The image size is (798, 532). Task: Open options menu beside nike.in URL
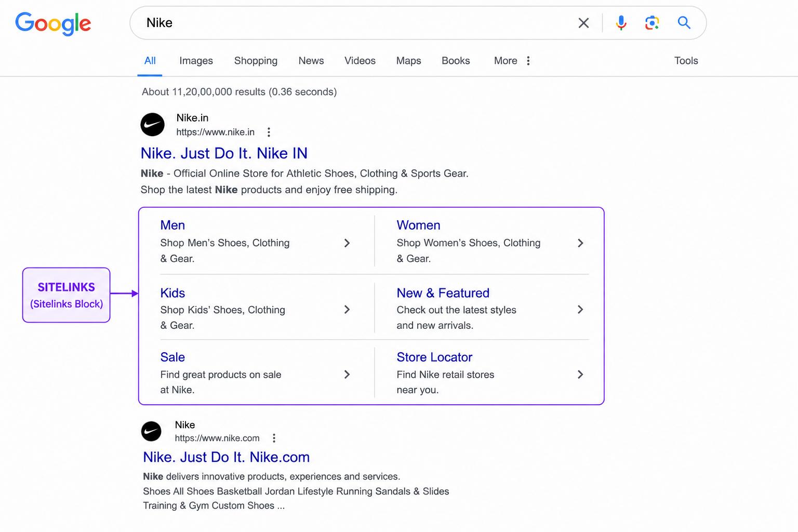tap(269, 132)
